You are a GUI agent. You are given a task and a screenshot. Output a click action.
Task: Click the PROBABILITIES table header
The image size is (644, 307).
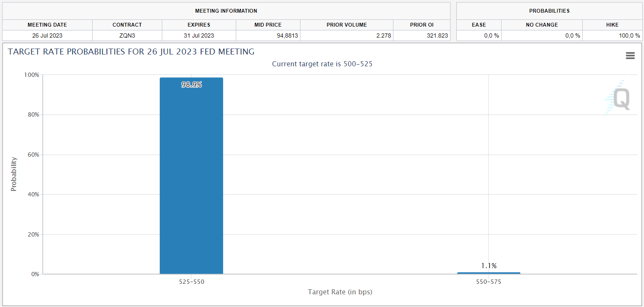[549, 11]
